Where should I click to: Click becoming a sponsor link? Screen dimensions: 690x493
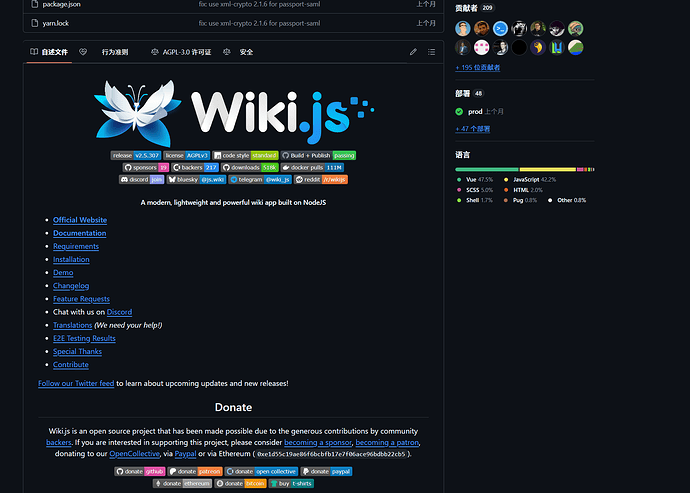coord(318,442)
